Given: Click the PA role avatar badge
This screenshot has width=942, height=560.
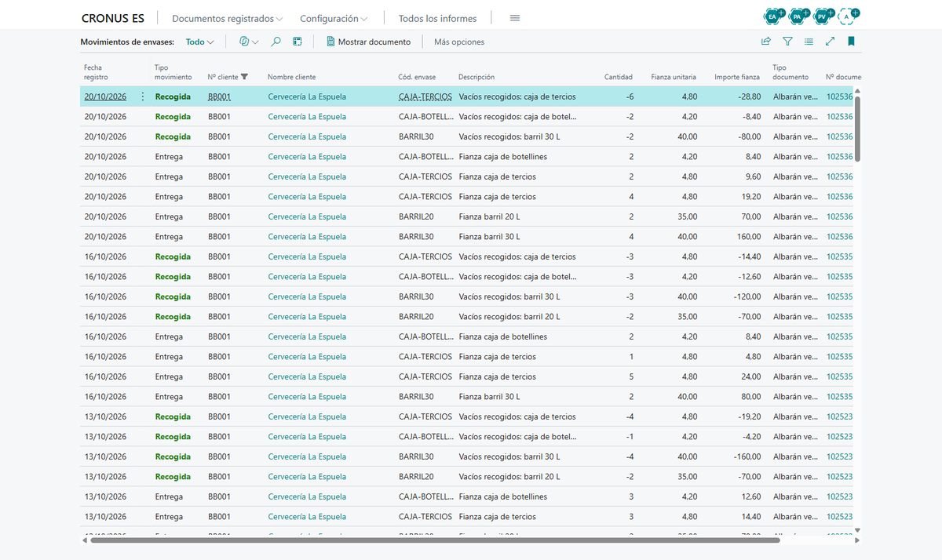Looking at the screenshot, I should (x=798, y=16).
